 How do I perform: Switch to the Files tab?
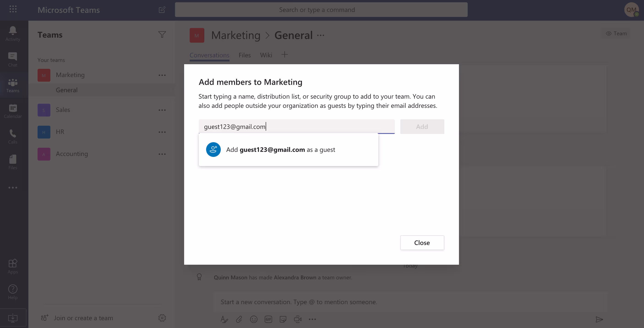[x=245, y=55]
